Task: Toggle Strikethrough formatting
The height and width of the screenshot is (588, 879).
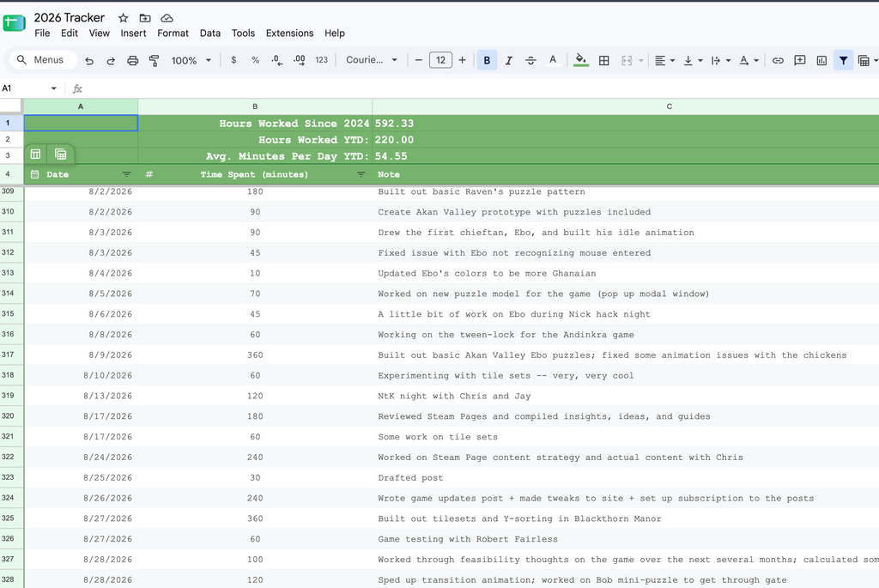Action: pyautogui.click(x=530, y=61)
